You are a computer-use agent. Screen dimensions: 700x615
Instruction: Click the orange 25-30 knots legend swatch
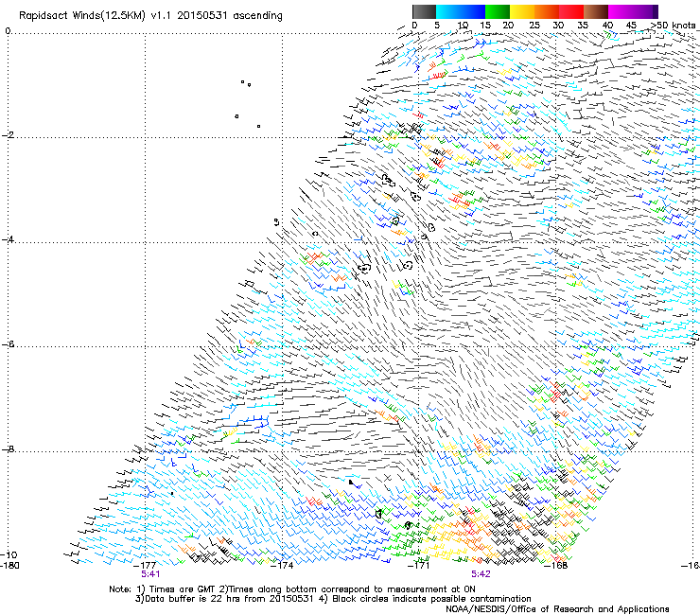click(547, 11)
